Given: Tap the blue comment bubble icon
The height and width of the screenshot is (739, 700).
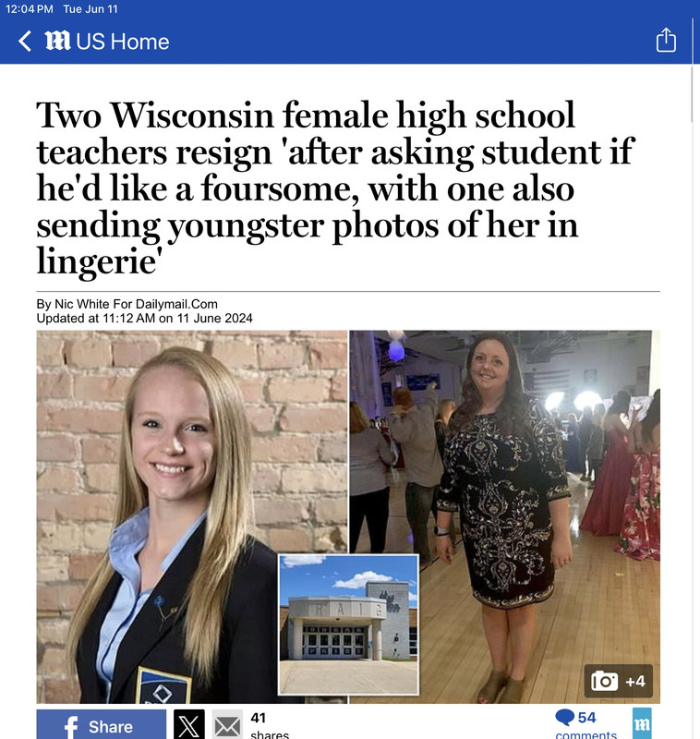Looking at the screenshot, I should (564, 718).
